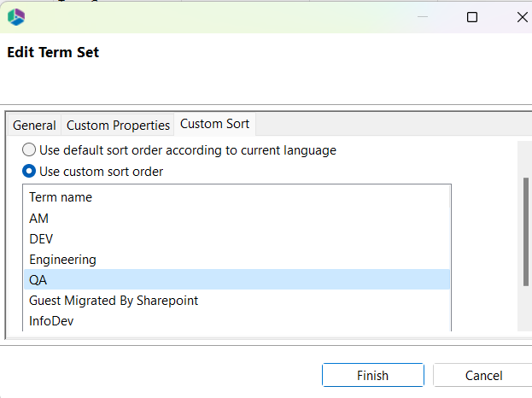Click the vertical scrollbar thumb
This screenshot has width=532, height=398.
point(525,231)
